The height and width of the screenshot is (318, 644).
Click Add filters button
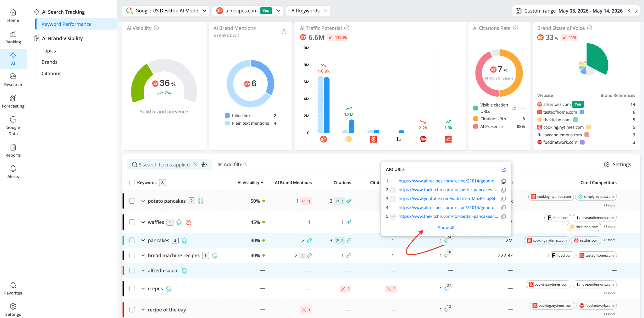tap(232, 164)
